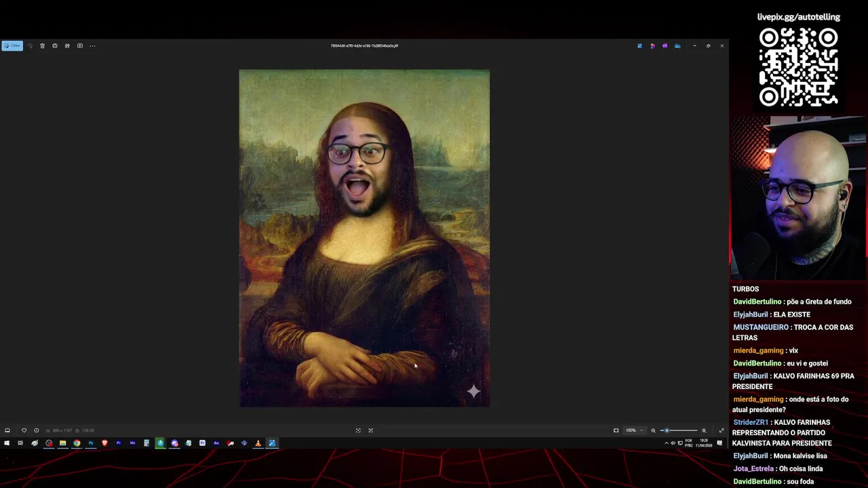Click the 'vix' chat message
868x488 pixels.
point(793,350)
